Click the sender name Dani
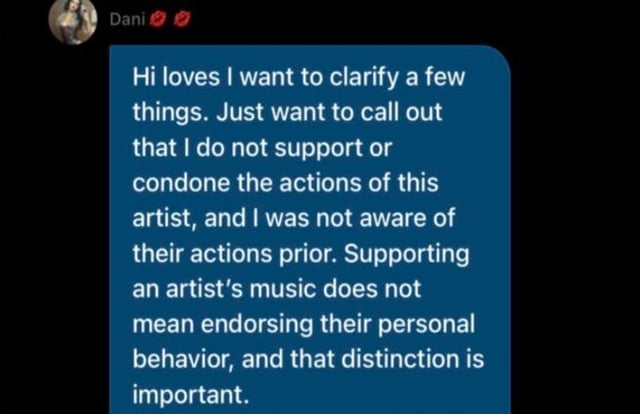The image size is (640, 414). (x=127, y=19)
